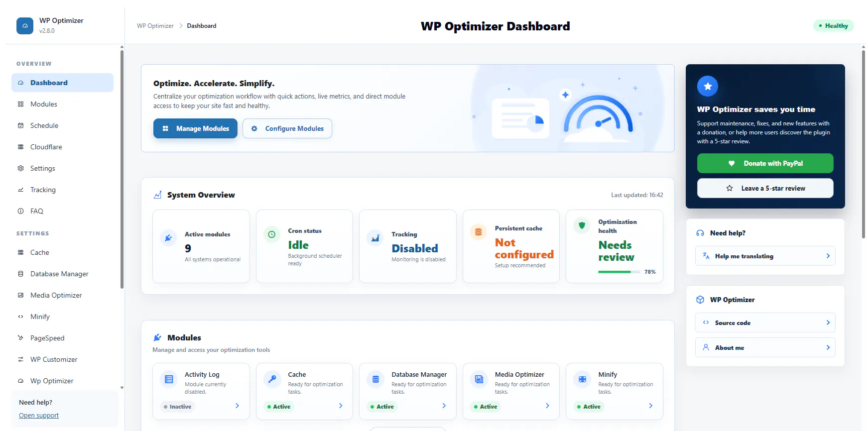Click Donate with PayPal button
The height and width of the screenshot is (431, 868).
(765, 163)
